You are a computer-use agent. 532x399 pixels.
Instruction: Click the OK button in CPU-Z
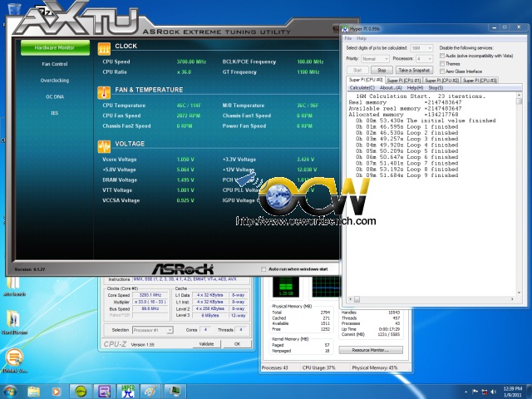click(x=237, y=344)
